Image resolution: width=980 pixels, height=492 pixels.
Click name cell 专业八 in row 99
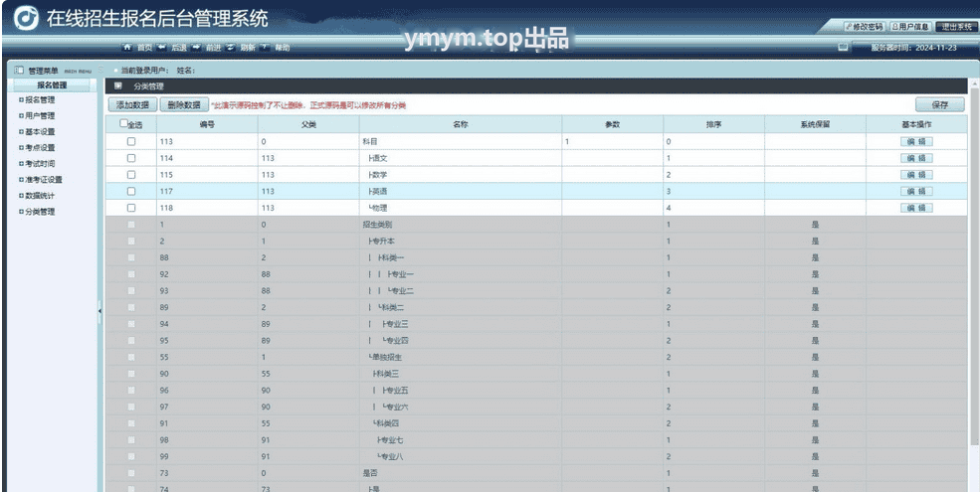point(461,456)
